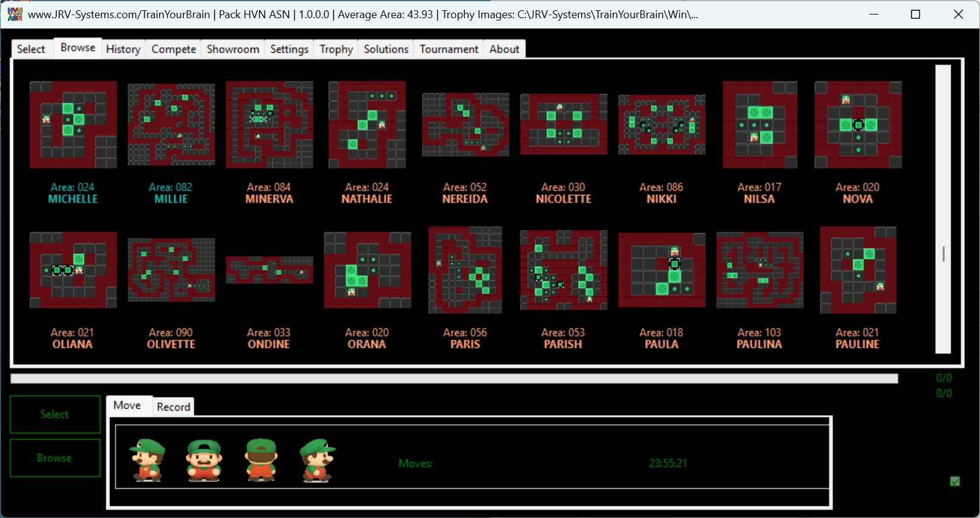View the Solutions tab
The height and width of the screenshot is (518, 980).
[386, 49]
